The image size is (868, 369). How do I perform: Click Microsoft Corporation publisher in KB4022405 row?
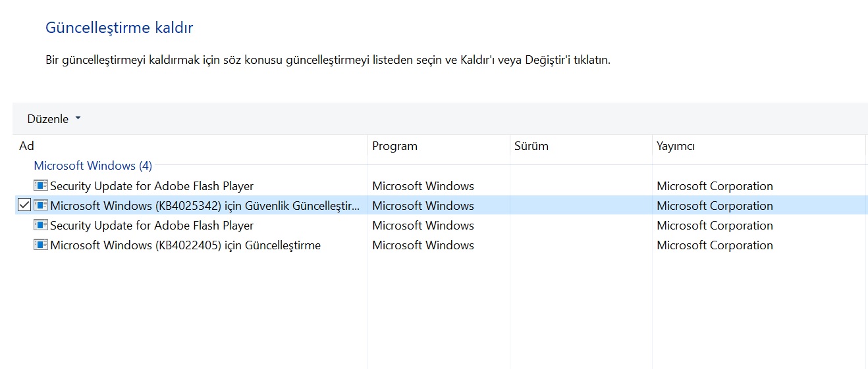point(715,245)
